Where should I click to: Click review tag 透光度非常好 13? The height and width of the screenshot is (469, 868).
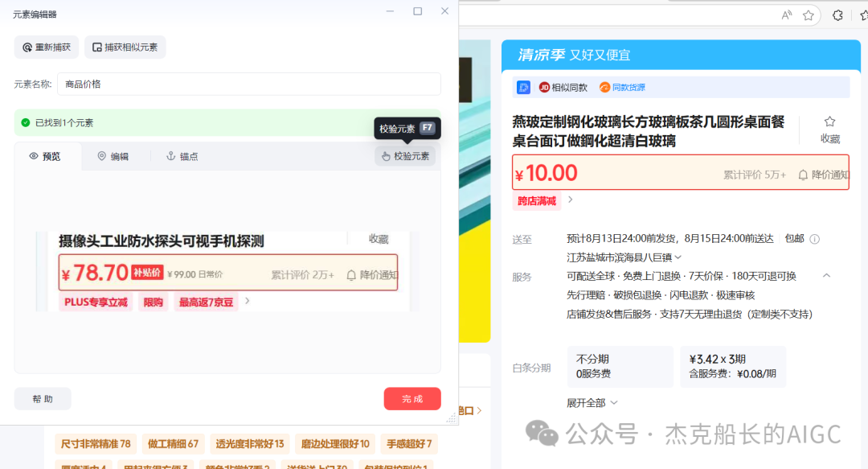pos(250,444)
